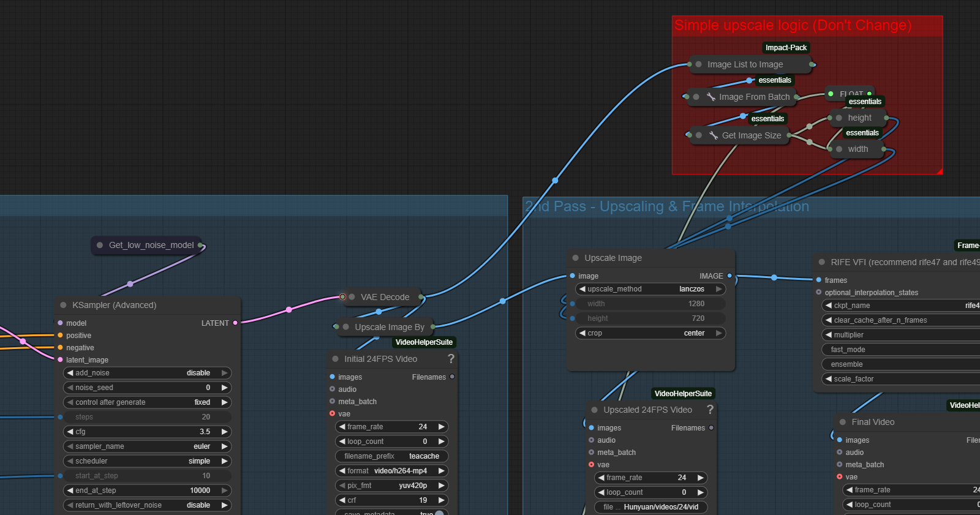Open the control after generate fixed dropdown
This screenshot has height=515, width=980.
click(147, 402)
